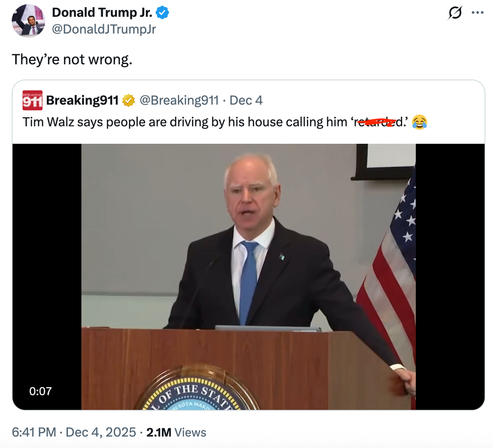The height and width of the screenshot is (448, 493).
Task: Click the scribbled-out word in the quoted tweet
Action: click(379, 121)
